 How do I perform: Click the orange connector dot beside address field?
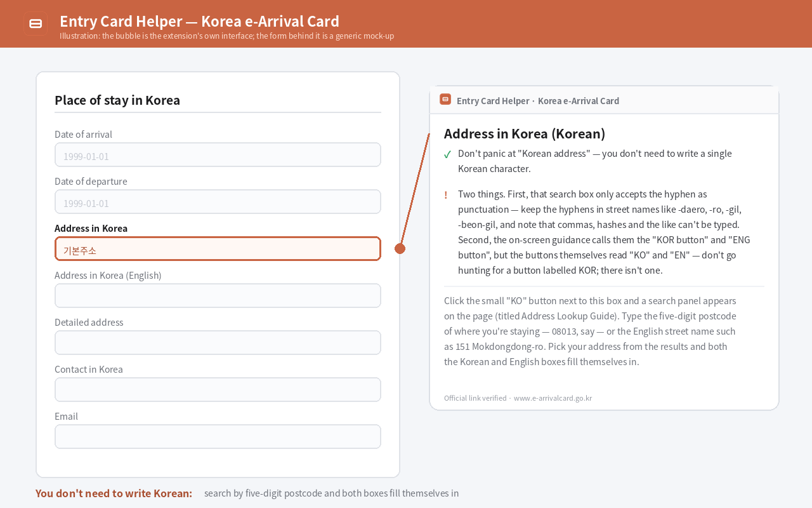coord(400,248)
